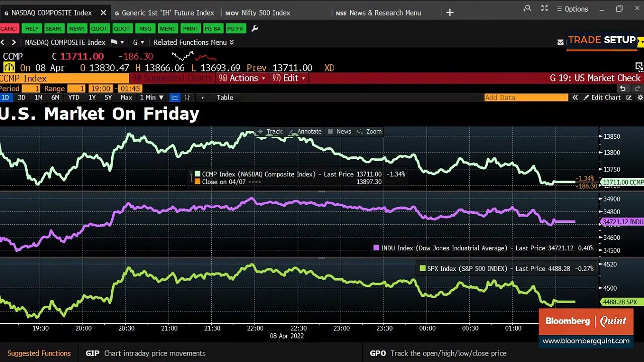Close the NASDAQ COMPOSITE Index tab
Image resolution: width=644 pixels, height=362 pixels.
pyautogui.click(x=103, y=13)
